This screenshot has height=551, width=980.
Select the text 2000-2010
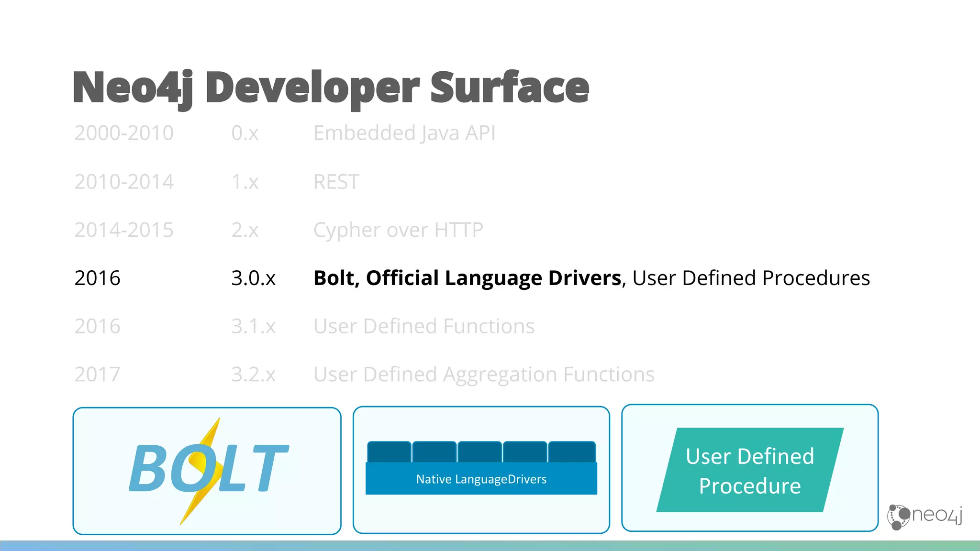pos(124,133)
